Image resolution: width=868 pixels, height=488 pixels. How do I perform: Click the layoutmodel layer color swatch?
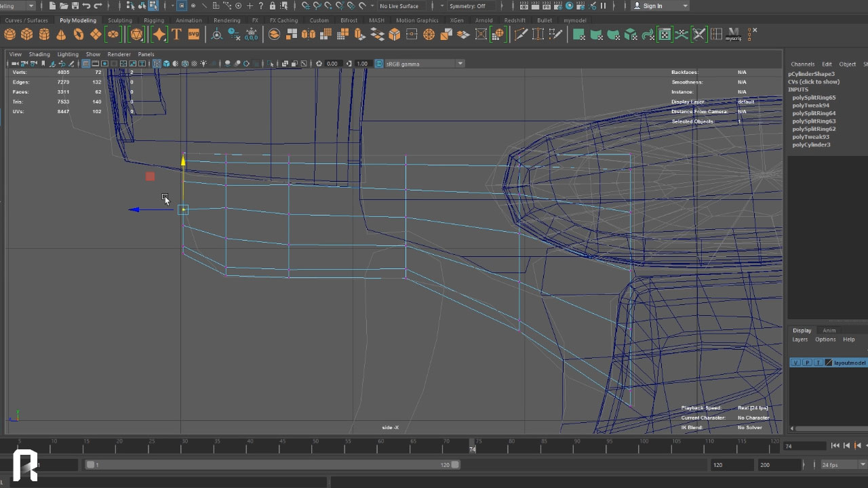coord(829,363)
